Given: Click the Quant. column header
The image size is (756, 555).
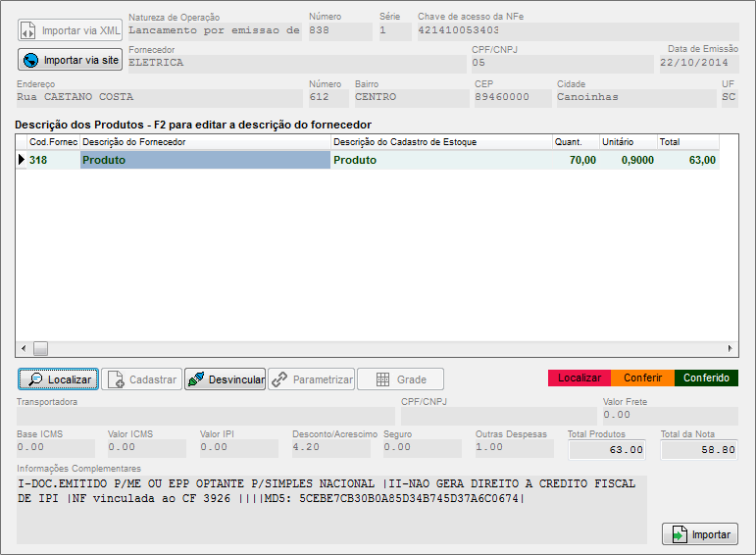Looking at the screenshot, I should coord(576,142).
